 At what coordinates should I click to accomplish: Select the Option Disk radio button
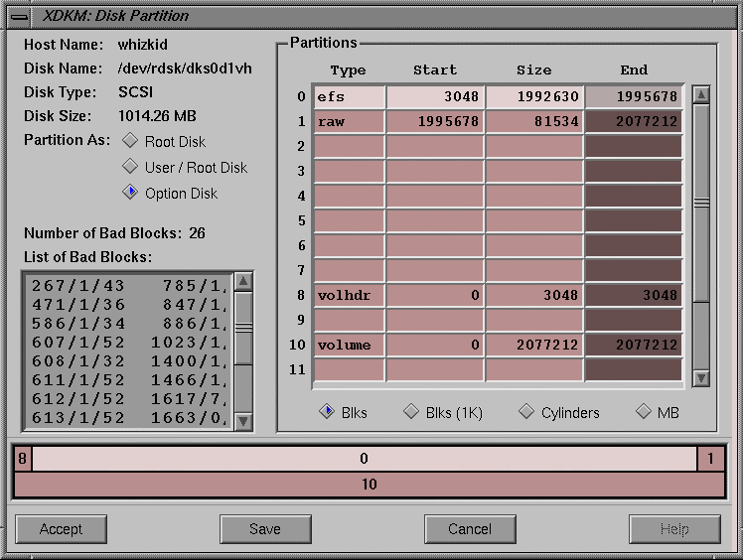click(x=130, y=193)
